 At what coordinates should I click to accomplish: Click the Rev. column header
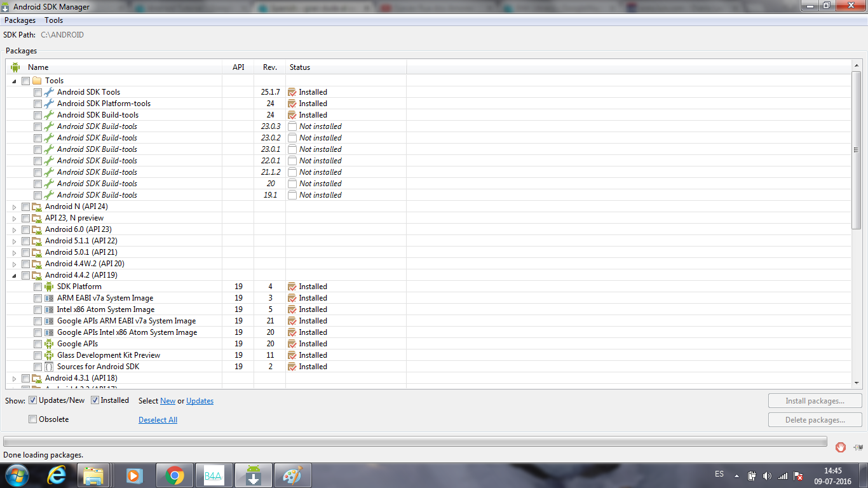(270, 67)
